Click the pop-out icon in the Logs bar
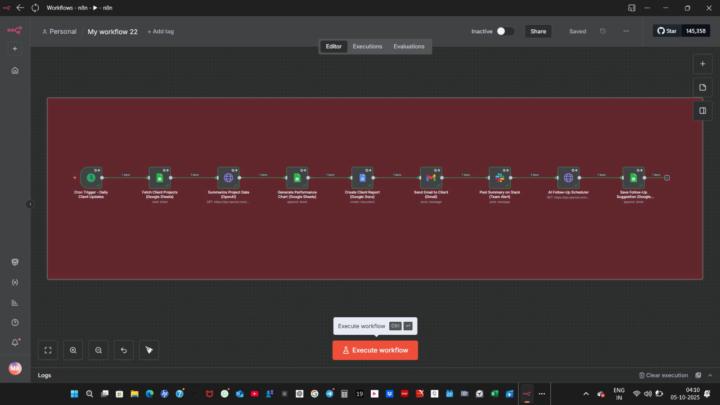Viewport: 720px width, 405px height. (698, 375)
